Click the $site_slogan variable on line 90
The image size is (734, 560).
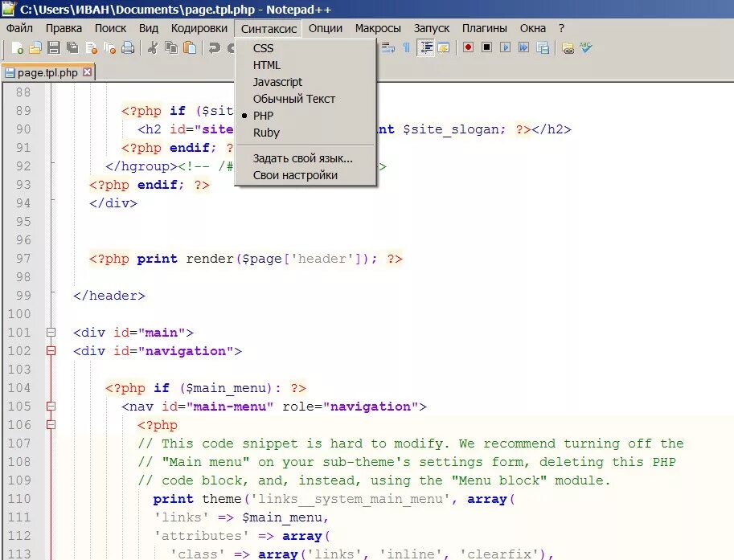[x=450, y=129]
